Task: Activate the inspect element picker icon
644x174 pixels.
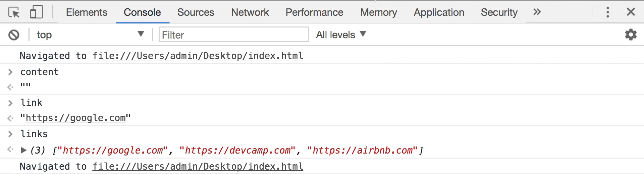Action: (x=14, y=12)
